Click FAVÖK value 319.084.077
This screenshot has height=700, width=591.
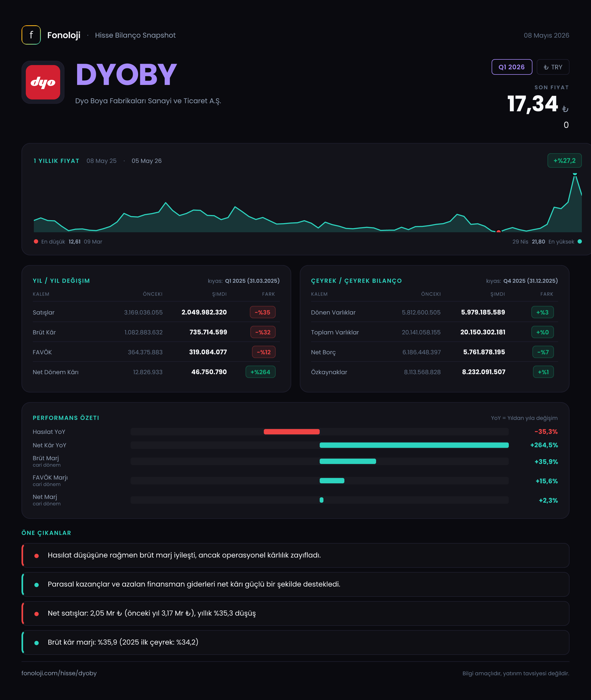tap(208, 352)
